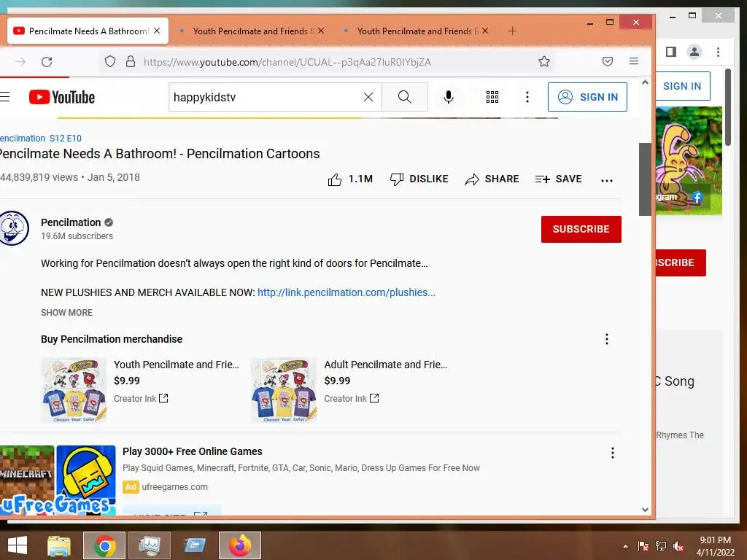Open more actions ellipsis beside Save
The height and width of the screenshot is (560, 747).
(x=606, y=181)
